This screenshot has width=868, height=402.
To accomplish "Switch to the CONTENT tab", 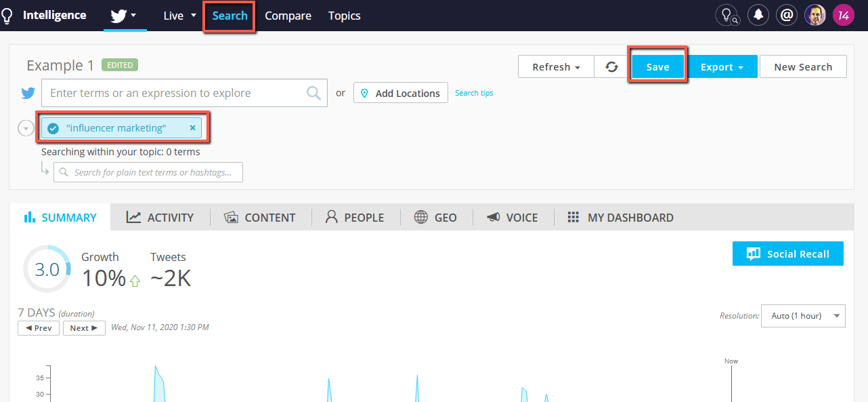I will (x=260, y=218).
